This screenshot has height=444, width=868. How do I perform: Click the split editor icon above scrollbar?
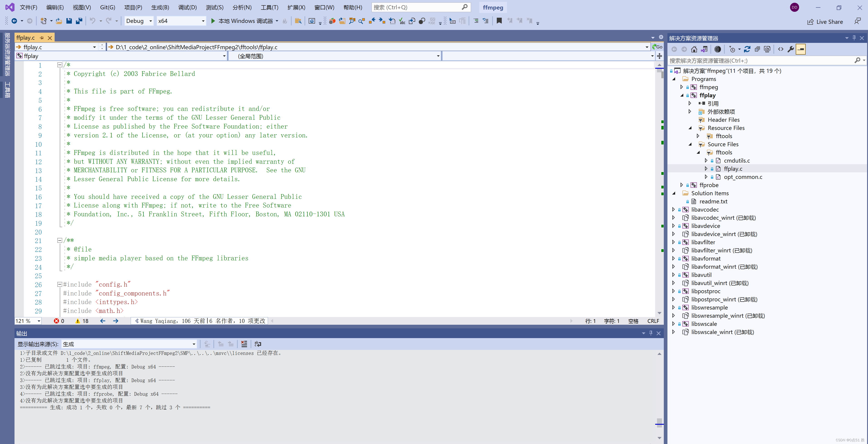click(x=659, y=56)
